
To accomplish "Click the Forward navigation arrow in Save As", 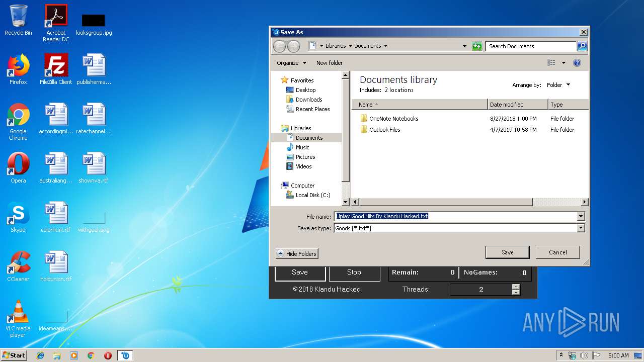I will click(x=293, y=46).
